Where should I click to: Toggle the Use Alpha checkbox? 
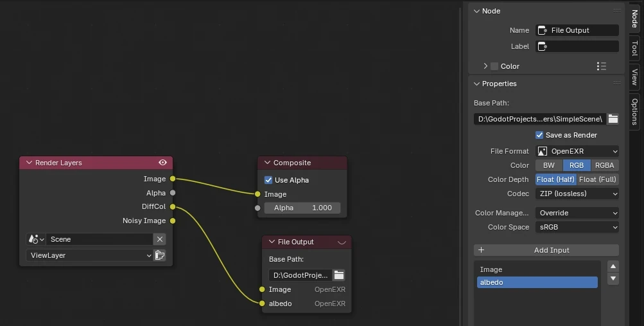[x=268, y=180]
